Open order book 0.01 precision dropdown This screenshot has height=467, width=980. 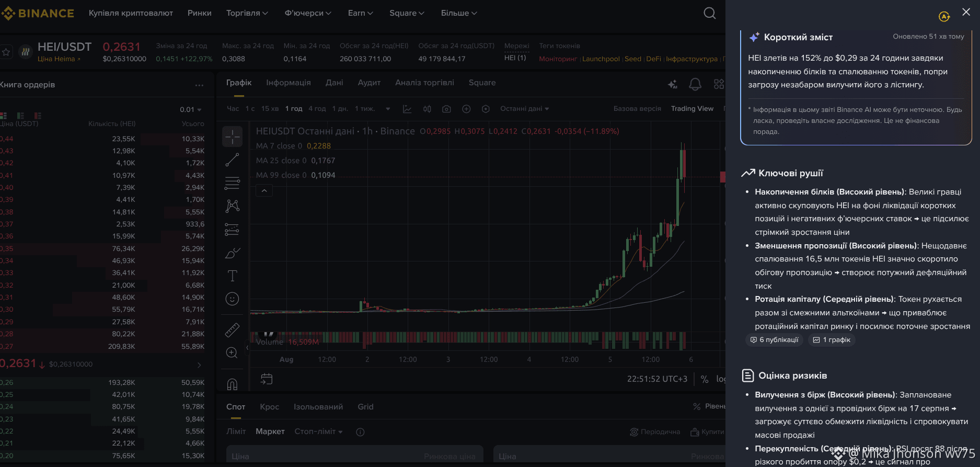(x=190, y=110)
